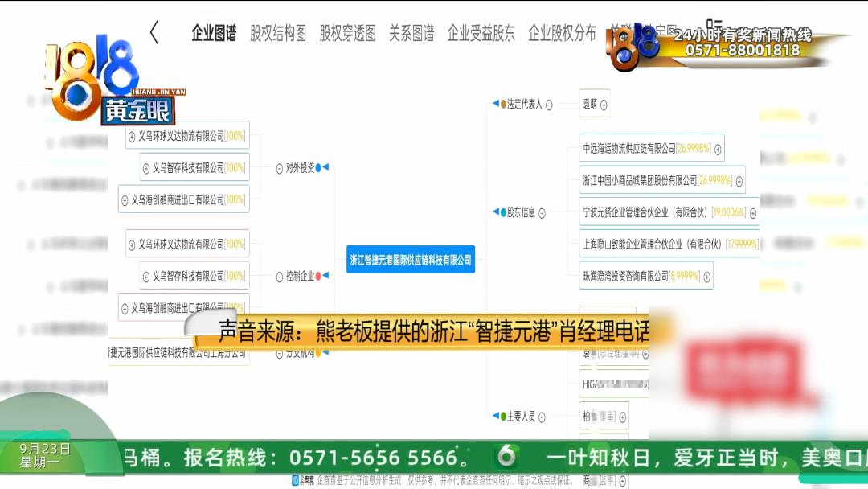Image resolution: width=868 pixels, height=489 pixels.
Task: Expand 义乌智存科技有限公司 plus under 控制企业
Action: [146, 277]
